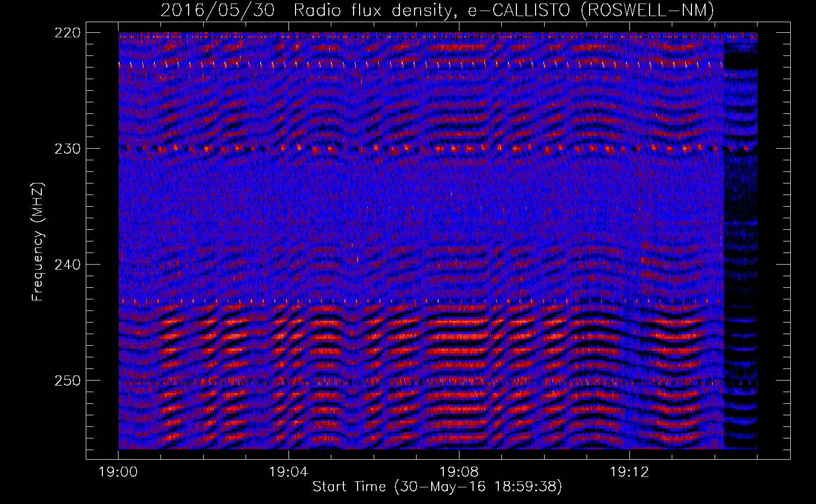
Task: Click the 19:12 time axis label
Action: (x=629, y=472)
